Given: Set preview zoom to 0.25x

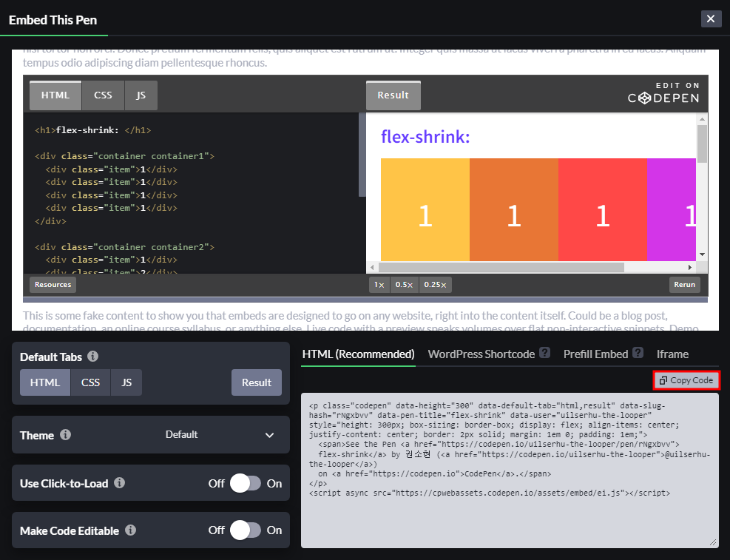Looking at the screenshot, I should [435, 284].
